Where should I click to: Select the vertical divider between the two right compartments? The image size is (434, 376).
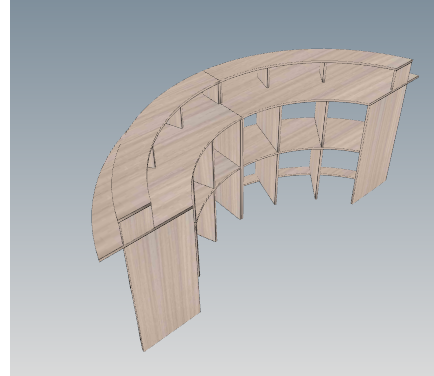[x=319, y=150]
